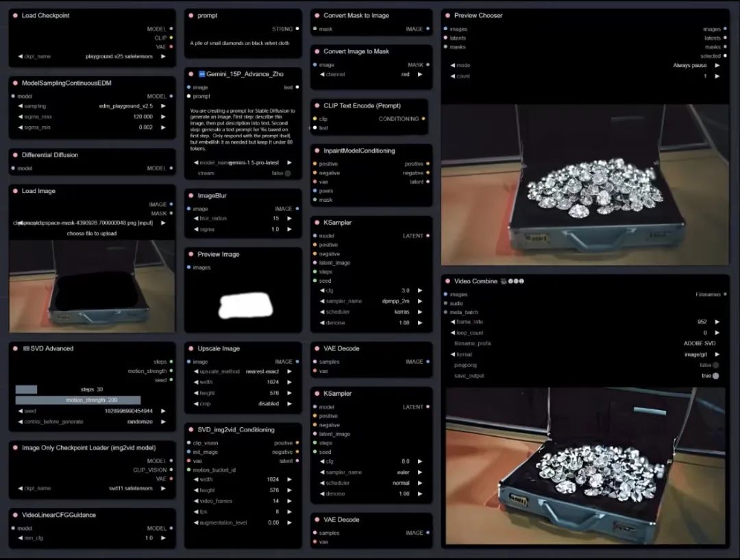Decrease blur_radius value with left arrow
740x560 pixels.
[x=196, y=218]
